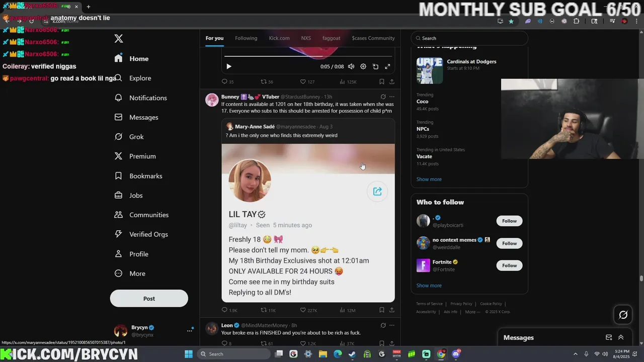The width and height of the screenshot is (644, 362).
Task: Click the X search field
Action: (x=469, y=38)
